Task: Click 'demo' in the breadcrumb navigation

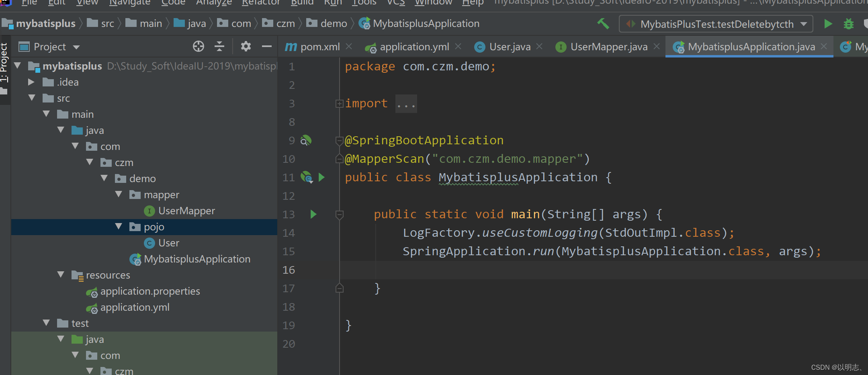Action: [334, 23]
